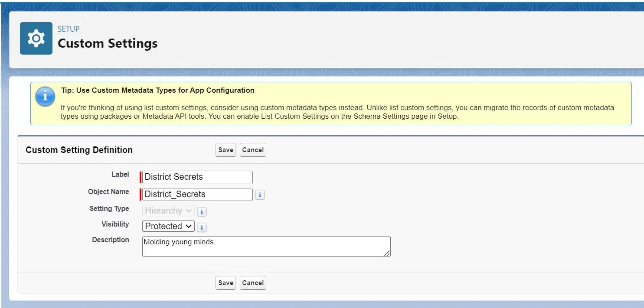Click the Object Name field caption
The width and height of the screenshot is (644, 308).
108,191
